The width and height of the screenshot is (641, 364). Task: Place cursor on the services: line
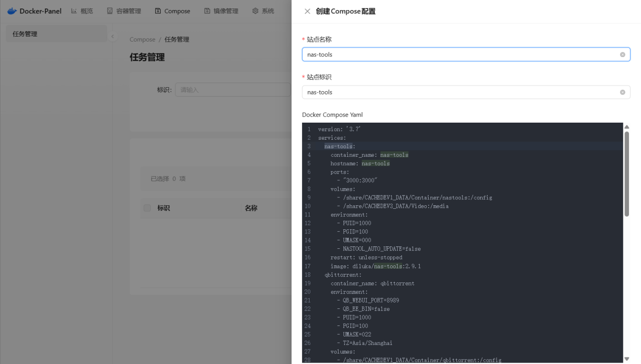(332, 138)
